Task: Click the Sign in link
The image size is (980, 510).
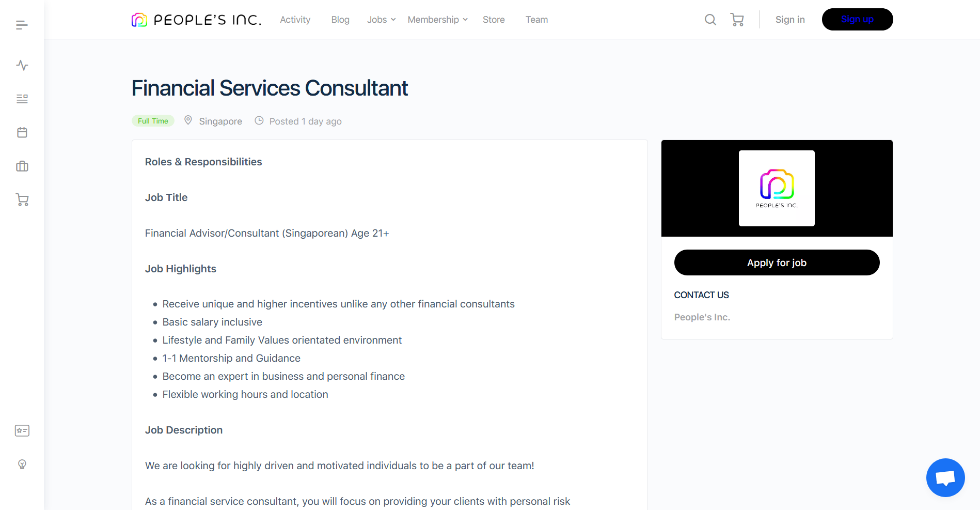Action: (x=790, y=20)
